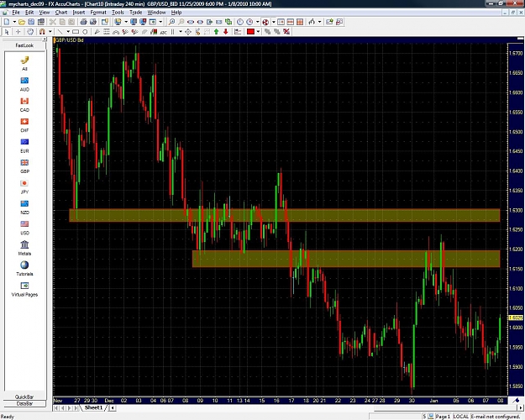Open the Edit menu

[29, 13]
